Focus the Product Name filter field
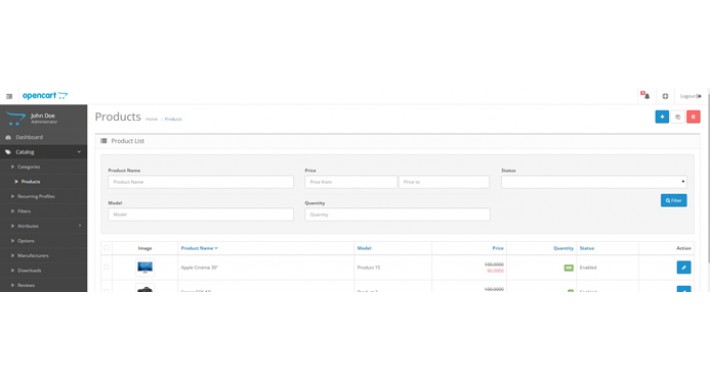710x380 pixels. click(201, 182)
